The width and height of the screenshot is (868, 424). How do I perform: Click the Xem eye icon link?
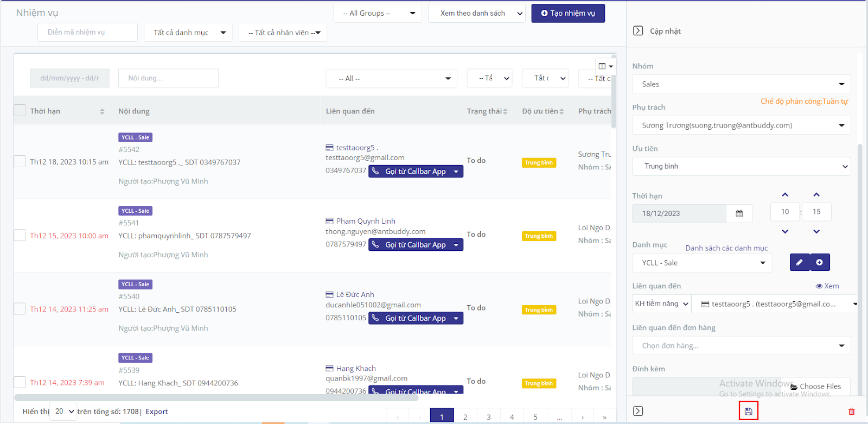click(827, 286)
